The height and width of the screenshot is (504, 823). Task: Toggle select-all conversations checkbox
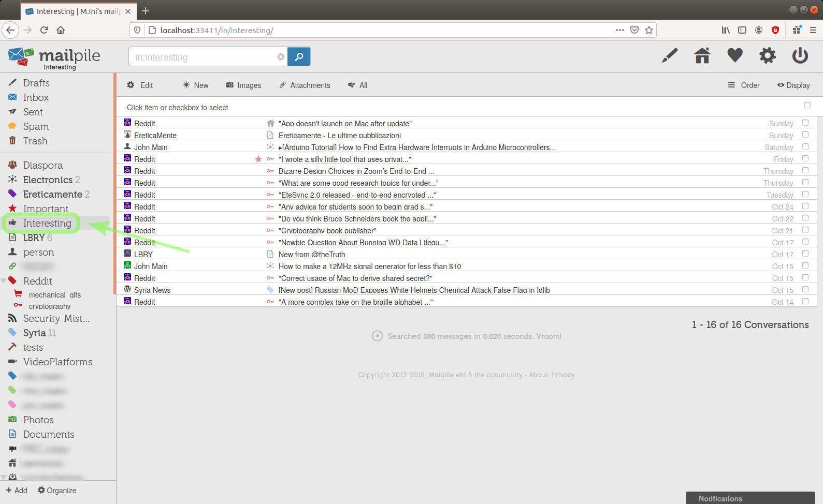pos(807,105)
